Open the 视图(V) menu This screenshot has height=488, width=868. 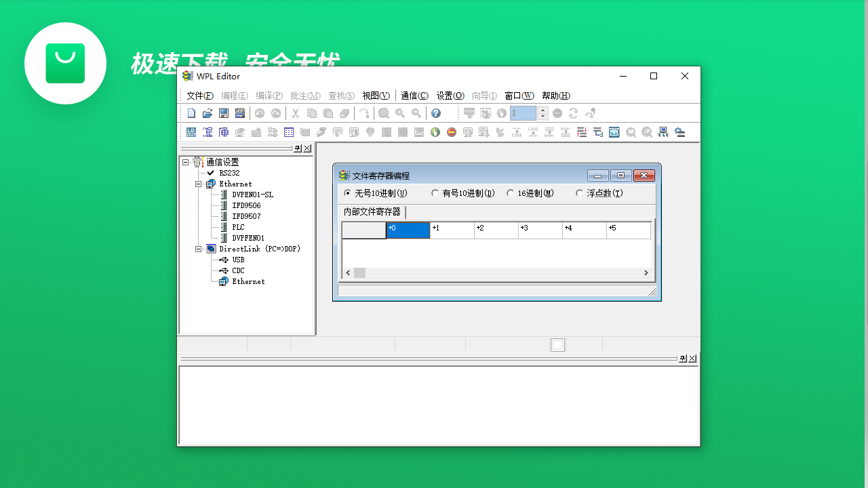pyautogui.click(x=376, y=96)
